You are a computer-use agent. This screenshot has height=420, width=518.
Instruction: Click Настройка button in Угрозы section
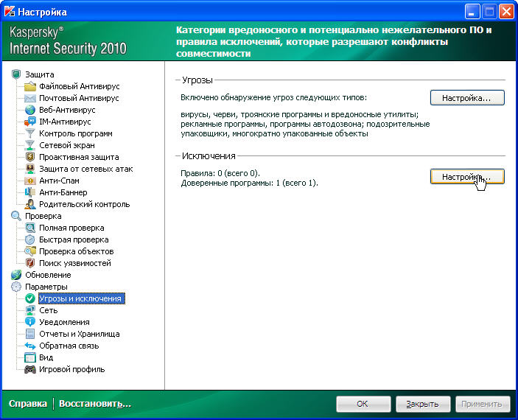(467, 98)
